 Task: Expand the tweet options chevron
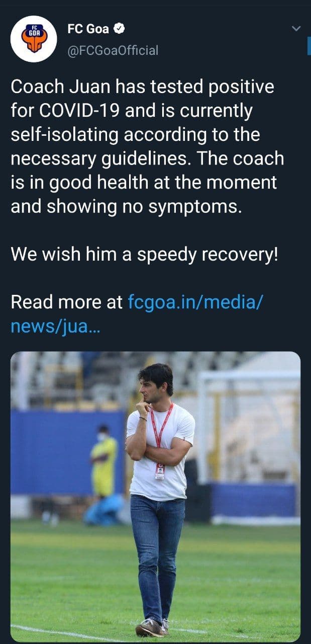click(x=296, y=29)
